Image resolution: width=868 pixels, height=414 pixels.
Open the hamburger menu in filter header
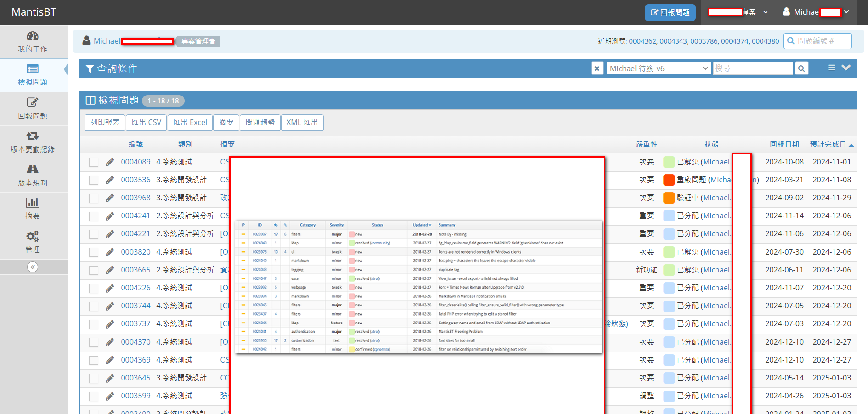point(831,68)
